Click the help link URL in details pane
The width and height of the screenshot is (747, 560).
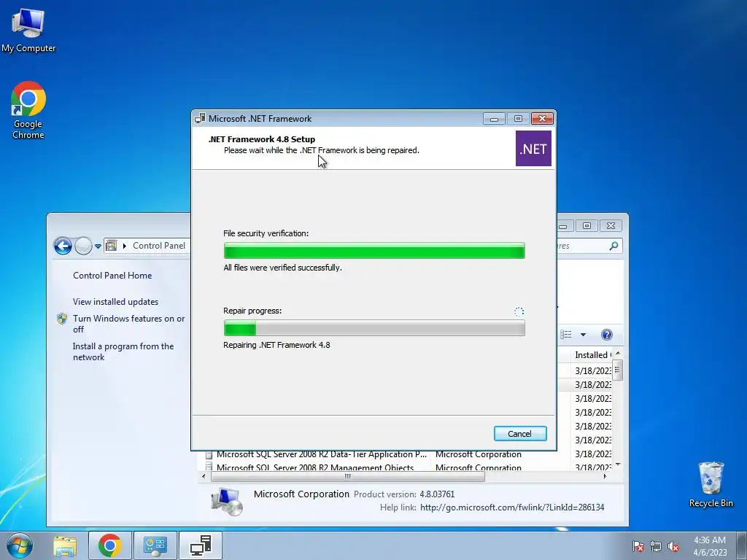tap(512, 507)
